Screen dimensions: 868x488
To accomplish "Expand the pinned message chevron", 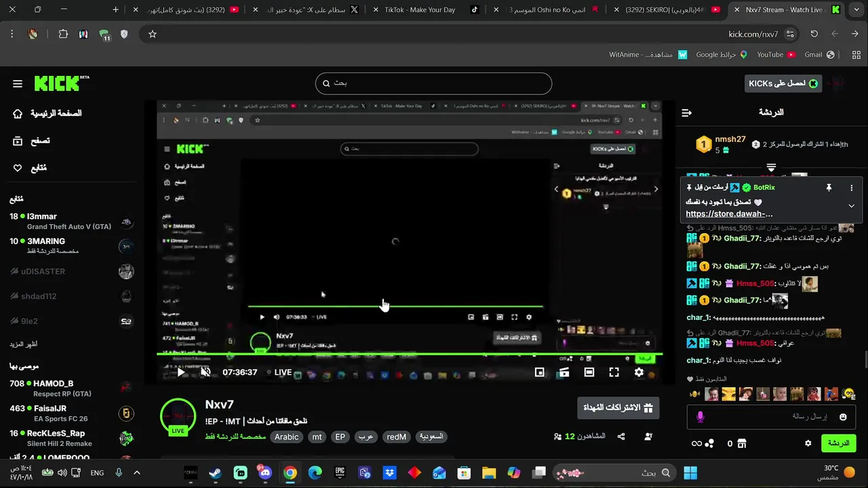I will tap(852, 206).
